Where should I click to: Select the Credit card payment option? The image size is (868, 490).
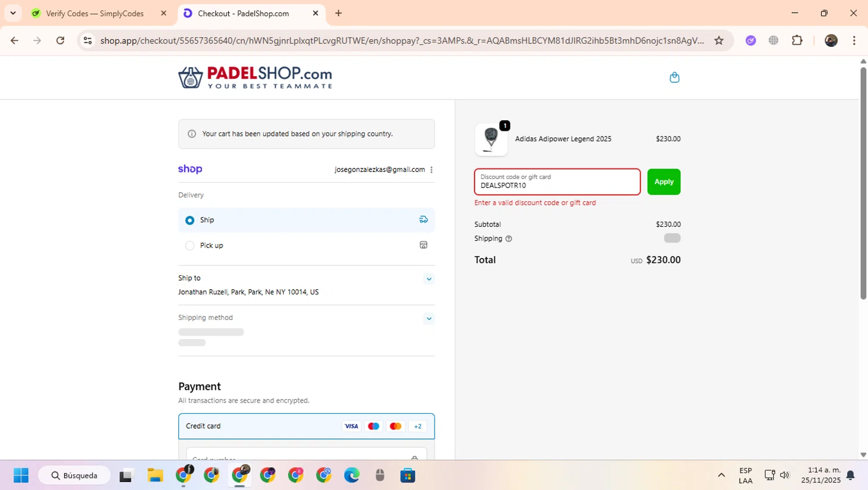pos(306,426)
